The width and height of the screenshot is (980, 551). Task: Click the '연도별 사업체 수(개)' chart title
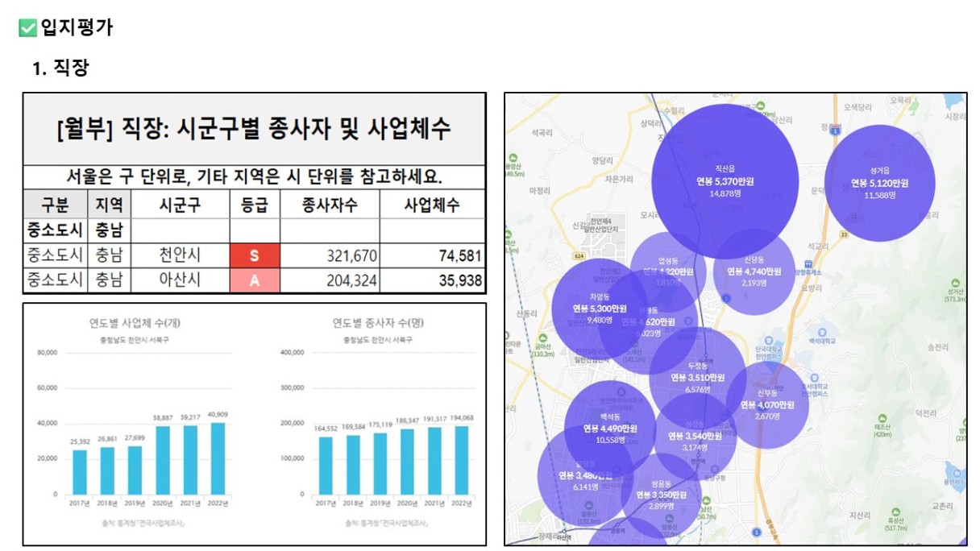[x=135, y=323]
